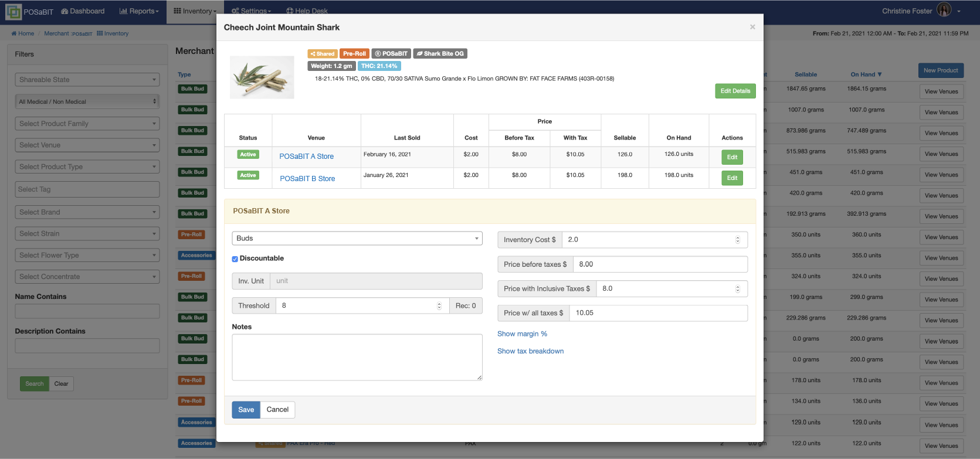
Task: Expand Select Product Family dropdown
Action: click(x=87, y=124)
